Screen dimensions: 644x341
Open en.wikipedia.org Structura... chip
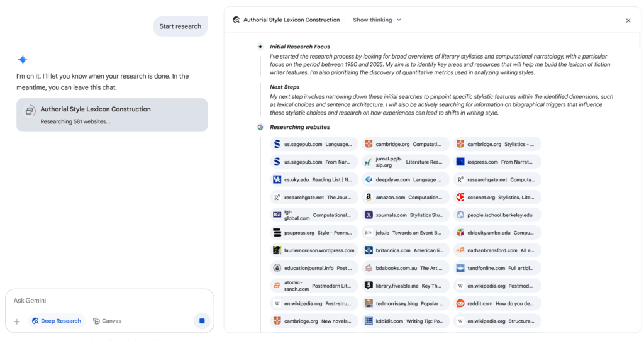(497, 321)
